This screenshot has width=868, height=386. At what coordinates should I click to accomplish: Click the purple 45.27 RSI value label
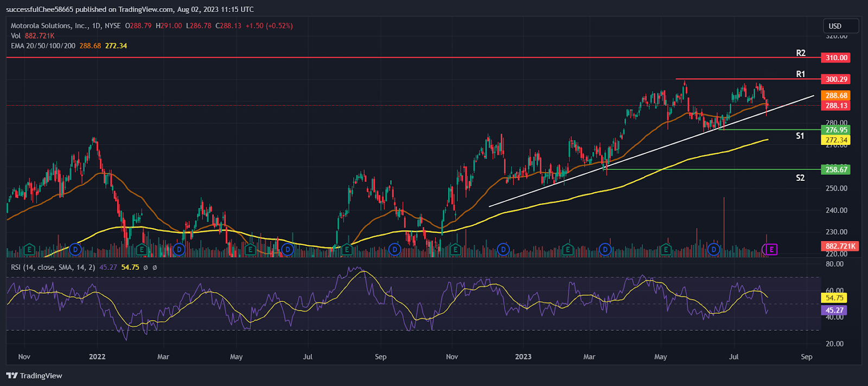tap(834, 311)
